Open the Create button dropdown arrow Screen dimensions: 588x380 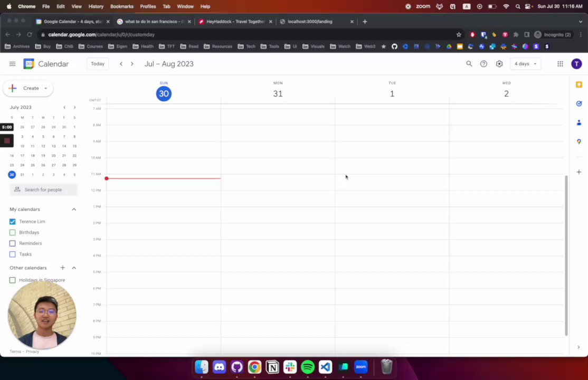point(46,88)
